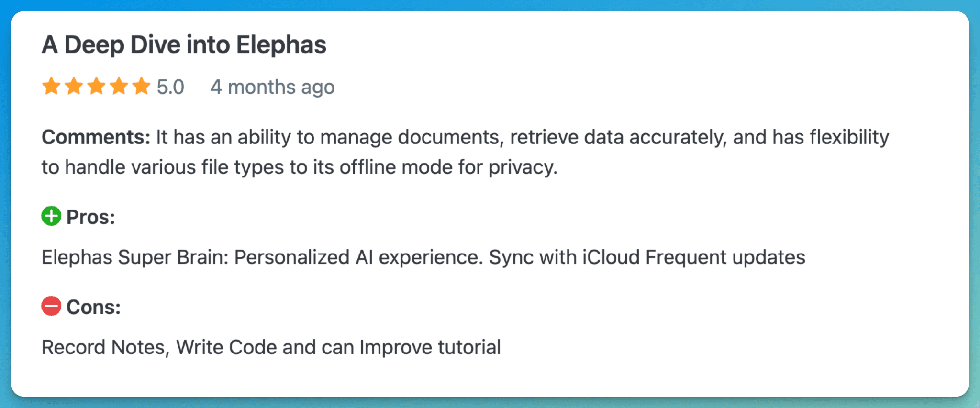
Task: Click the "4 months ago" timestamp
Action: (x=272, y=87)
